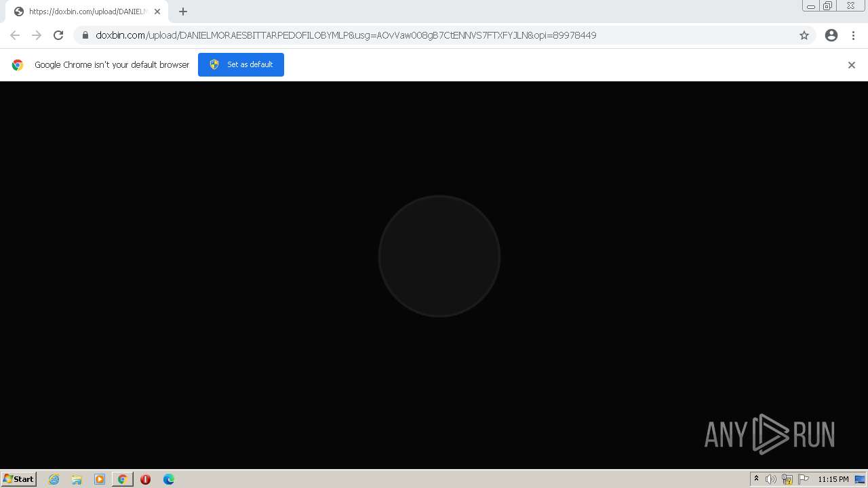Click the doxbin.com address bar URL
The width and height of the screenshot is (868, 488).
tap(346, 35)
